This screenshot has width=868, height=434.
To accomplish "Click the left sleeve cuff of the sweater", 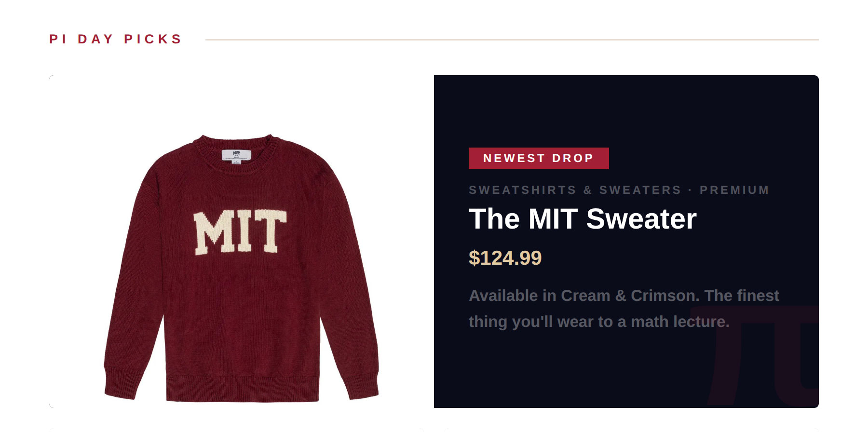I will (x=121, y=383).
